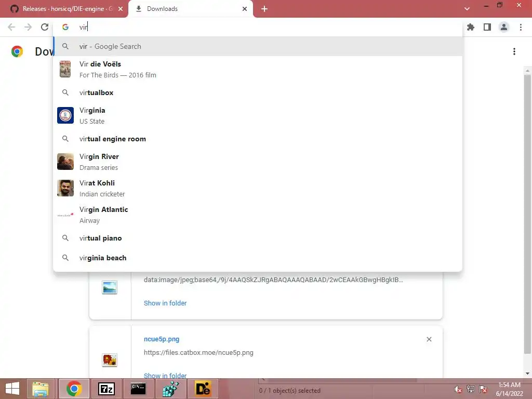Click the Virgin Atlantic logo thumbnail
This screenshot has height=399, width=532.
[x=65, y=215]
